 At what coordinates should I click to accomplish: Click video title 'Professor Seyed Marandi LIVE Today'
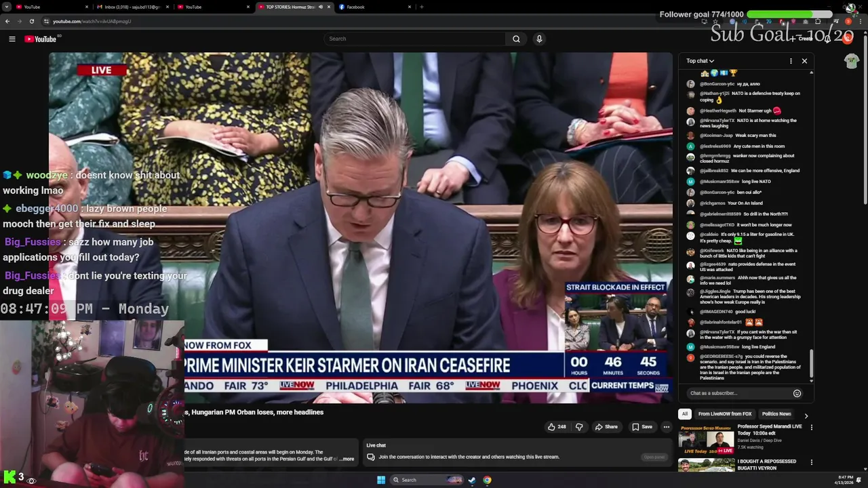coord(770,430)
